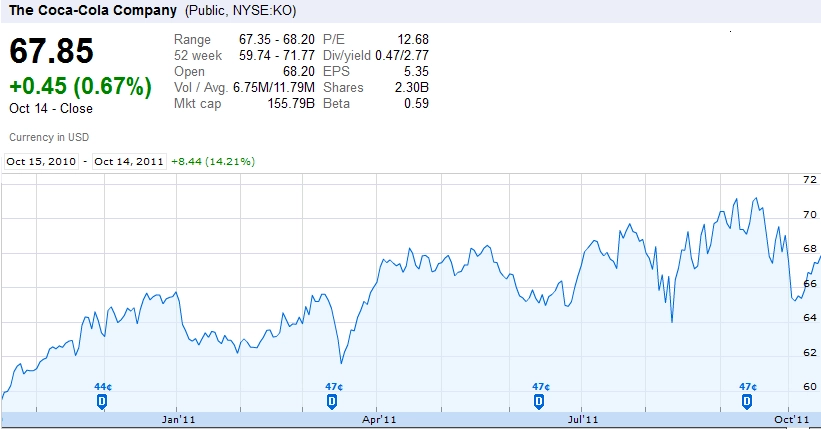
Task: Click the Range value 67.35 - 68.20
Action: (x=277, y=39)
